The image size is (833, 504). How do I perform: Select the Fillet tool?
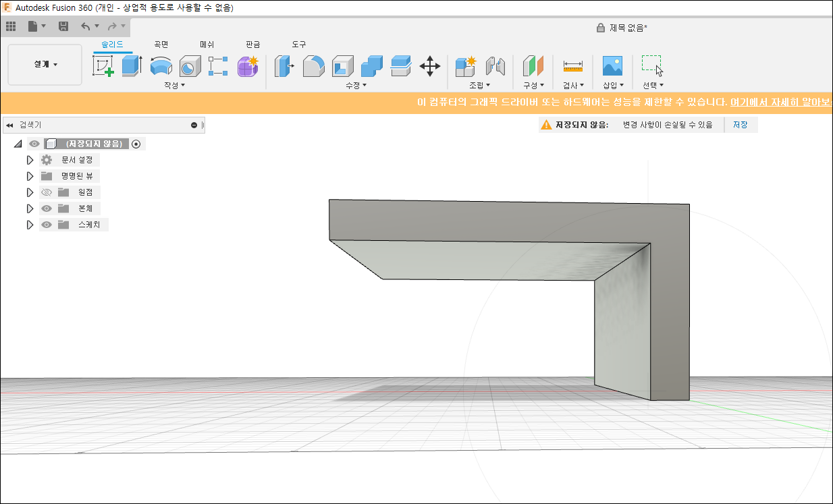click(313, 66)
